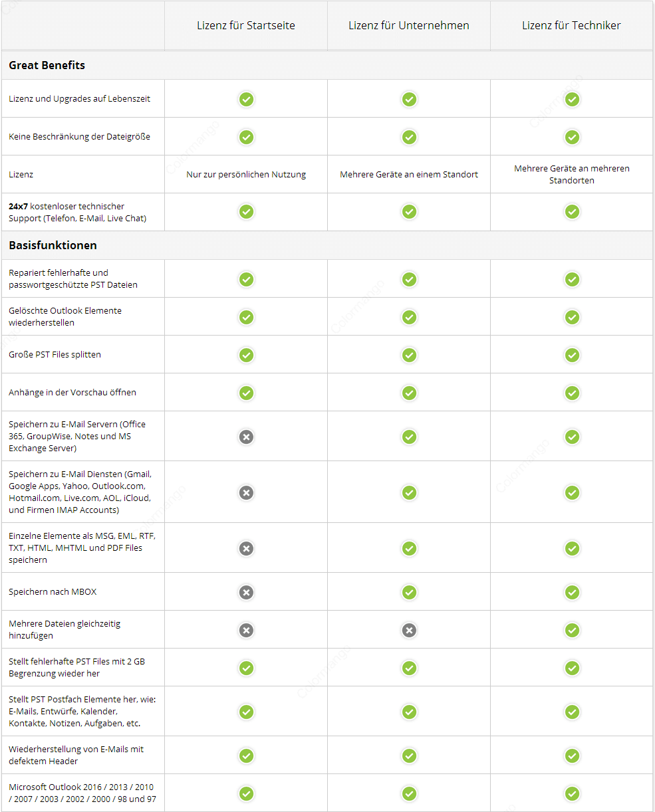Click gray X for Speichern zu E-Mail Servern, Startseite
The width and height of the screenshot is (655, 812).
(x=246, y=437)
